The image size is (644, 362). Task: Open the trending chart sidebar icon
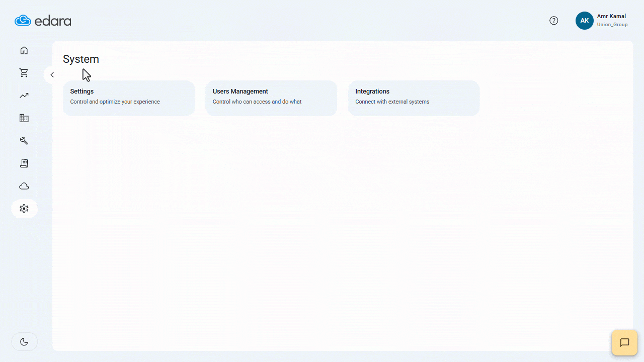(24, 96)
